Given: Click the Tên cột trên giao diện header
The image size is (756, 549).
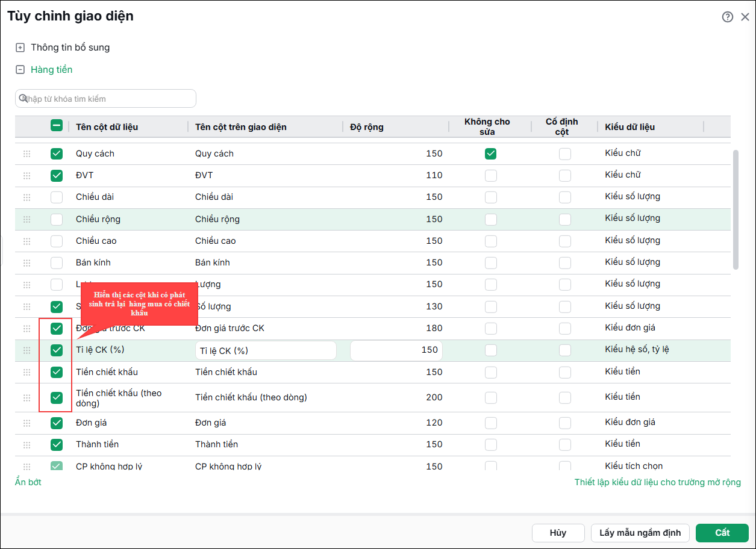Looking at the screenshot, I should pos(241,127).
